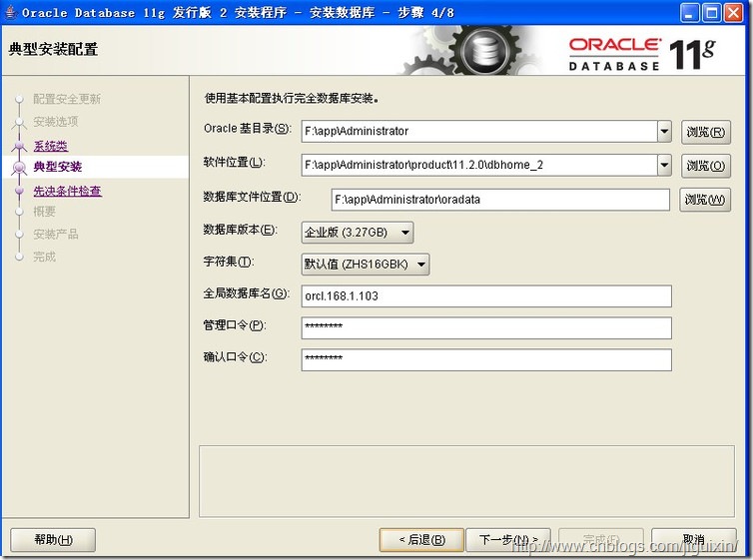Focus the Oracle base directory field F:\app\Administrator
753x560 pixels.
pos(479,131)
